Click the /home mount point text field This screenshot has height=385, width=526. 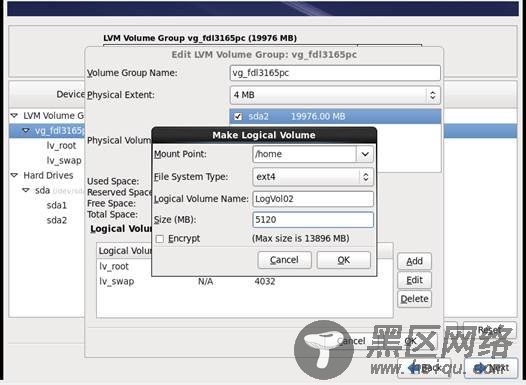point(304,154)
